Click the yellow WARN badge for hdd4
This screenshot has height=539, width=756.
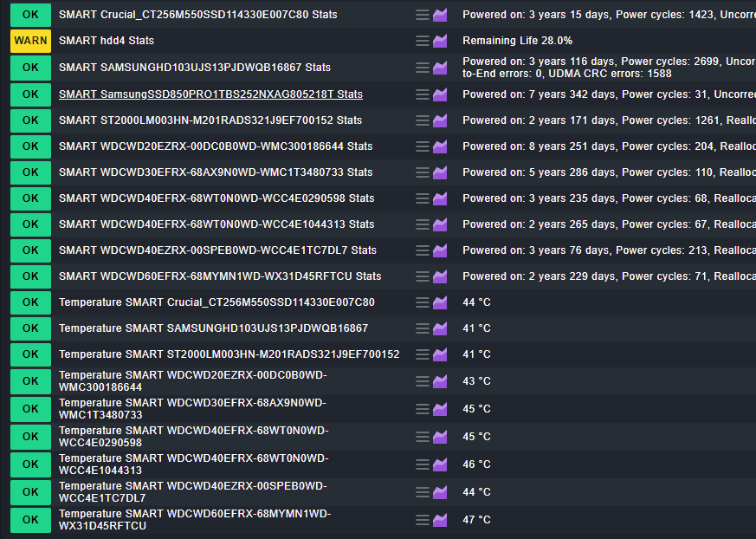click(30, 41)
